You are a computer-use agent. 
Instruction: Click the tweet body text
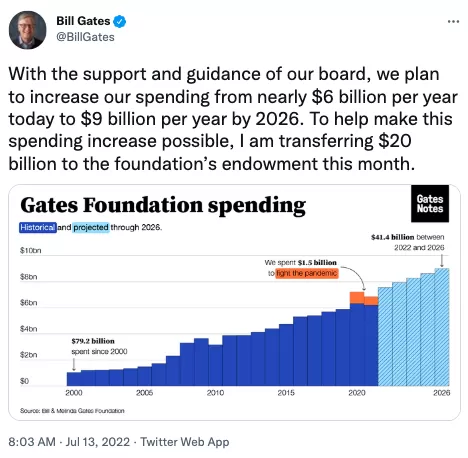click(x=233, y=119)
